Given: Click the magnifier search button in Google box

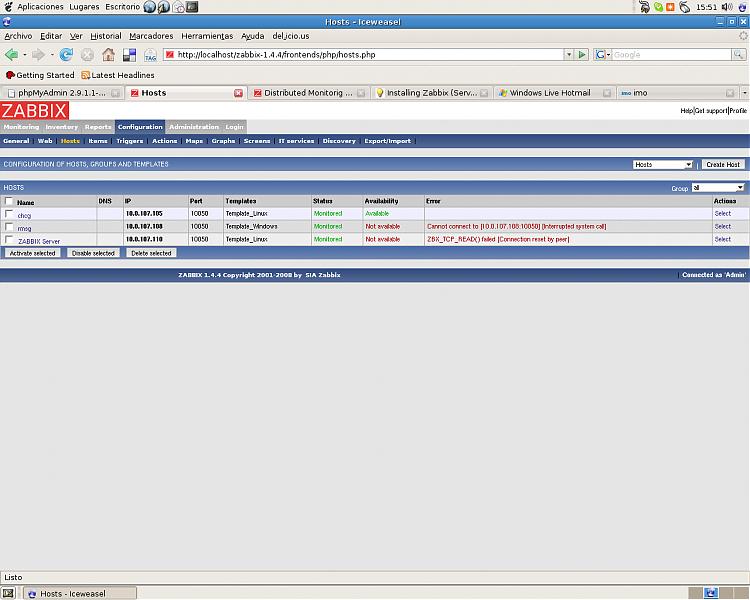Looking at the screenshot, I should coord(739,55).
